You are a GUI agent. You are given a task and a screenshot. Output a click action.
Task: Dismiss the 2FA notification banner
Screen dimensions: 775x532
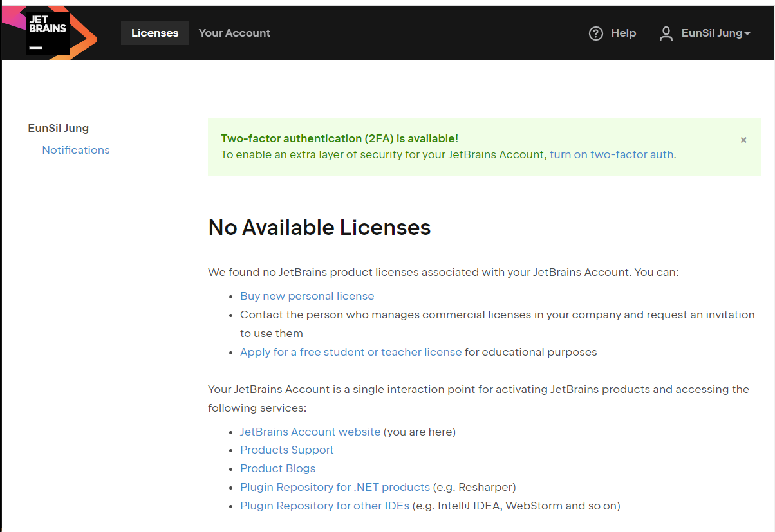click(x=743, y=140)
